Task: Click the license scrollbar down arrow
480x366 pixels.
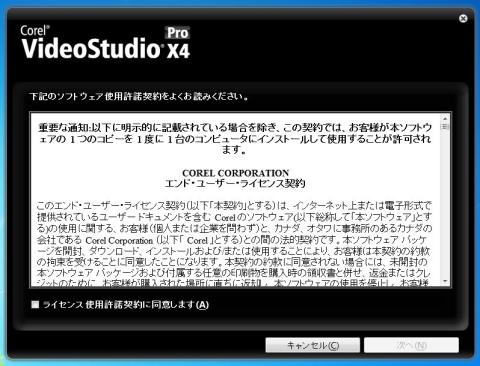Action: pos(445,282)
